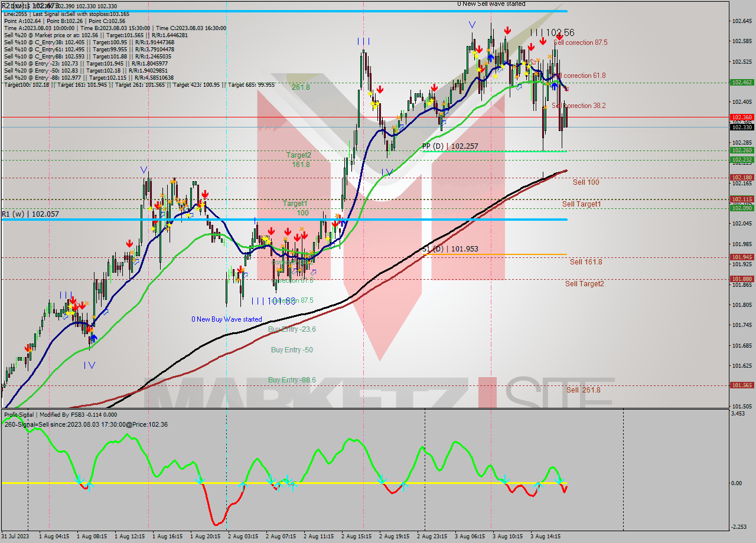
Task: Click the red 101.880 price tag
Action: click(x=741, y=279)
